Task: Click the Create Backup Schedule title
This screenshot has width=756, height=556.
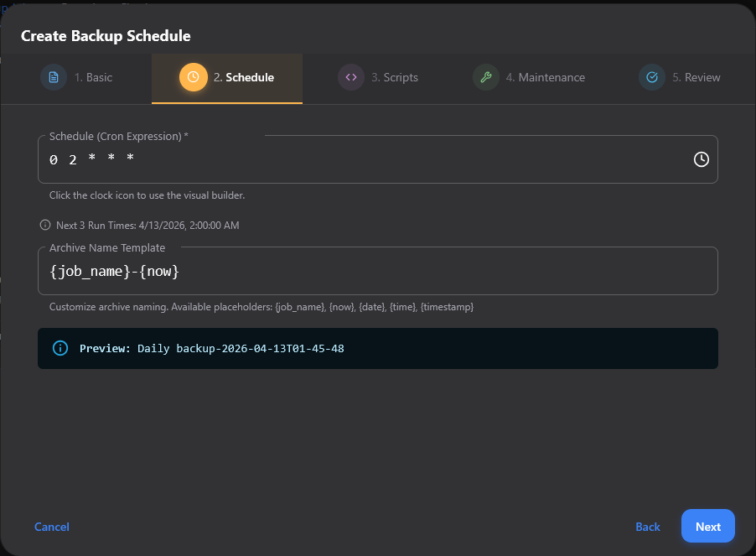Action: 106,36
